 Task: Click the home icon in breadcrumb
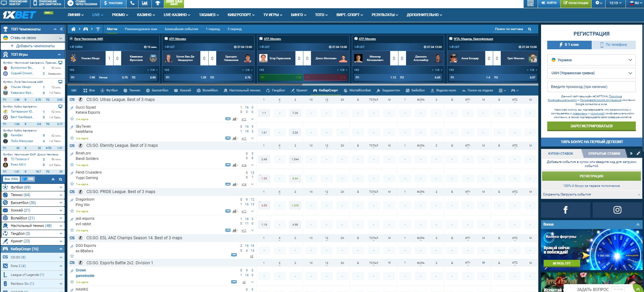(73, 29)
